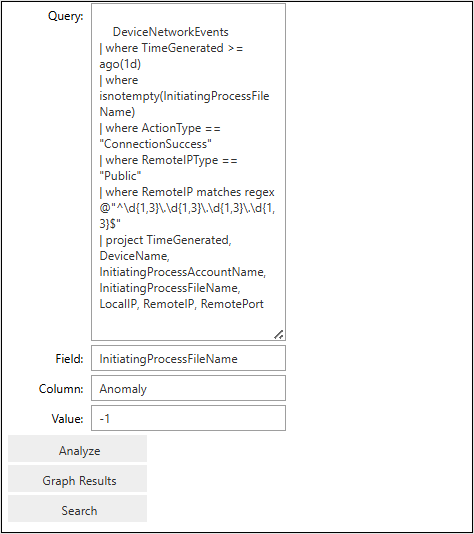Open Graph Results
The width and height of the screenshot is (474, 534).
pos(77,481)
